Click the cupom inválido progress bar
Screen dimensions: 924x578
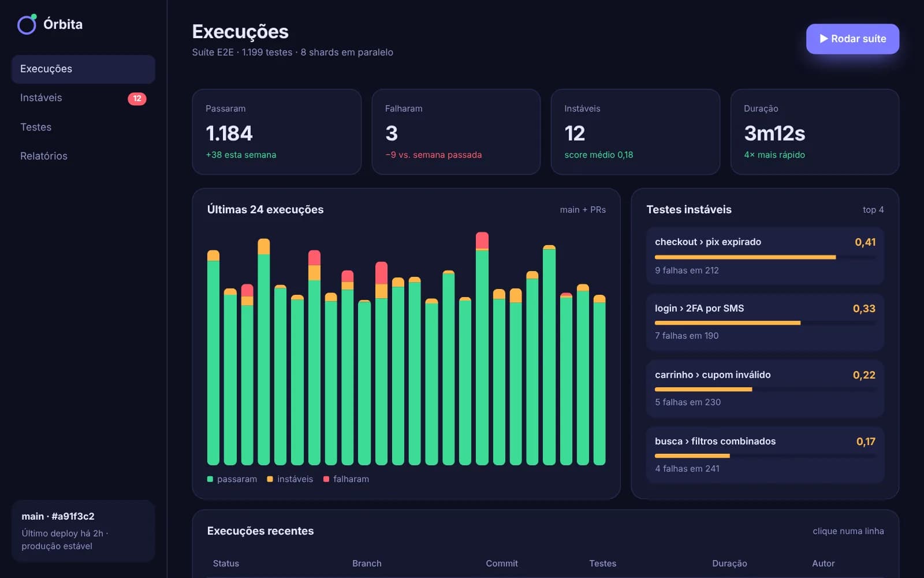coord(765,390)
